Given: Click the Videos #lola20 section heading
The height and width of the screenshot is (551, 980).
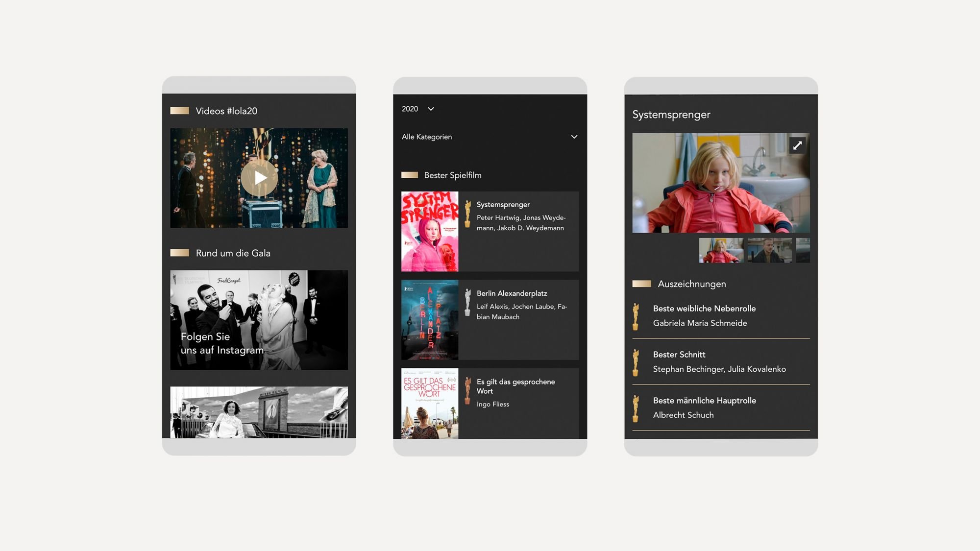Looking at the screenshot, I should point(226,111).
